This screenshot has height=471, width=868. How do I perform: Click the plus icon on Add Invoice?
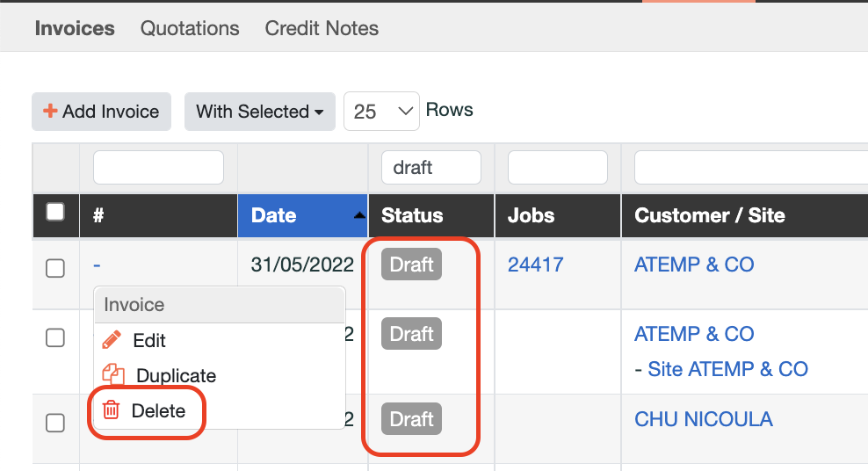pos(50,112)
